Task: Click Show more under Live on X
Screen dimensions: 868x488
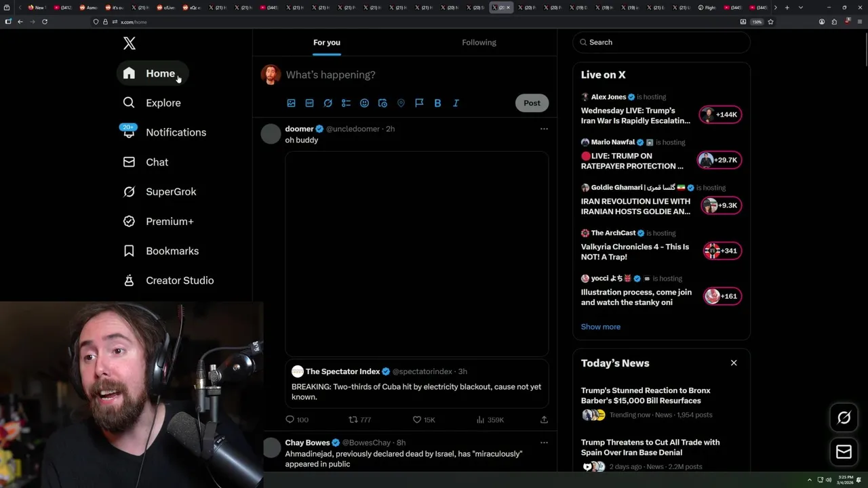Action: click(x=600, y=327)
